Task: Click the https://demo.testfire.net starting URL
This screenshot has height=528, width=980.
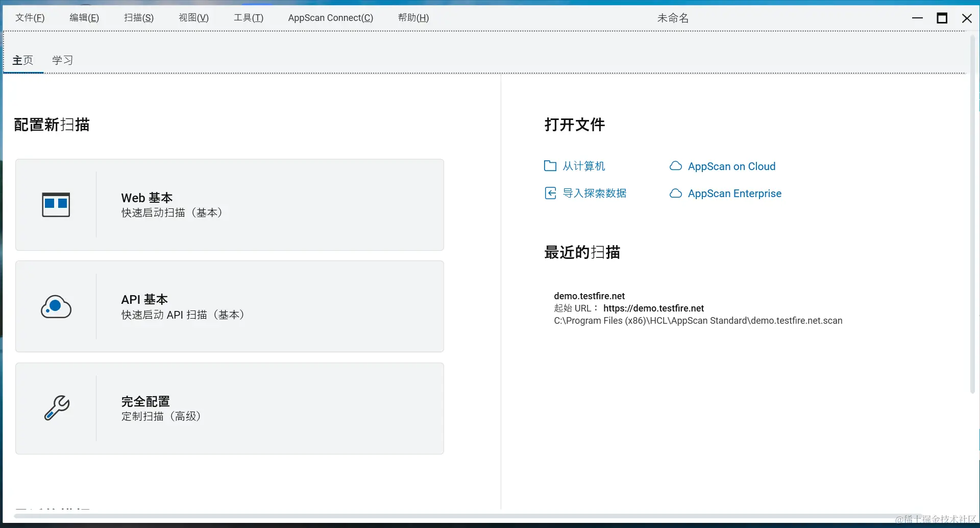Action: tap(653, 308)
